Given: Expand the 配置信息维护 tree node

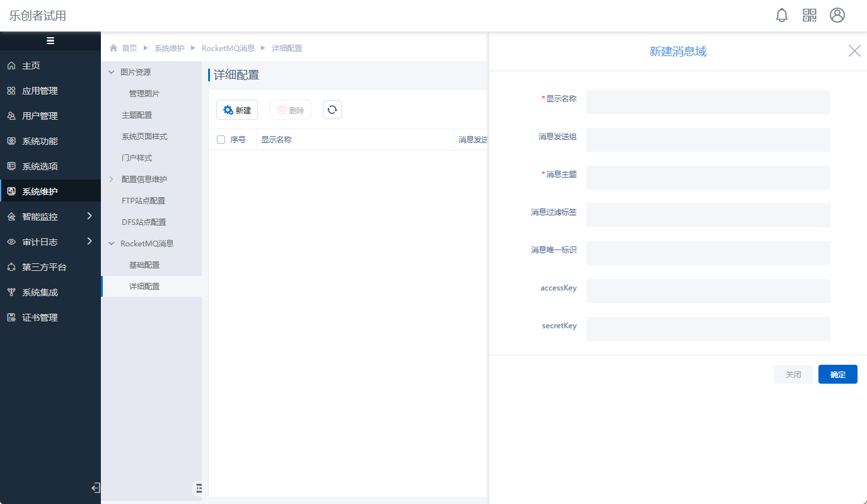Looking at the screenshot, I should pyautogui.click(x=112, y=180).
